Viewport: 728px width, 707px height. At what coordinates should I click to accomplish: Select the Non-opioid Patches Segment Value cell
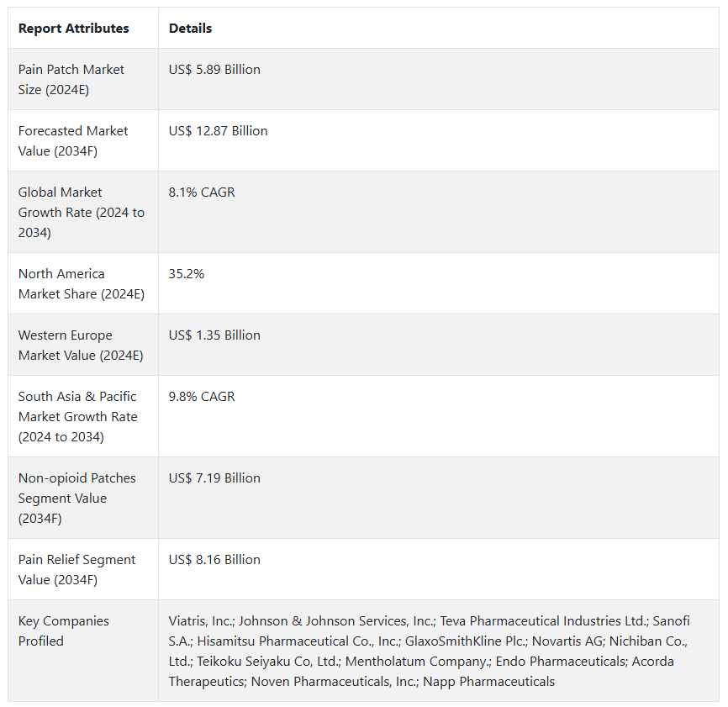(77, 498)
